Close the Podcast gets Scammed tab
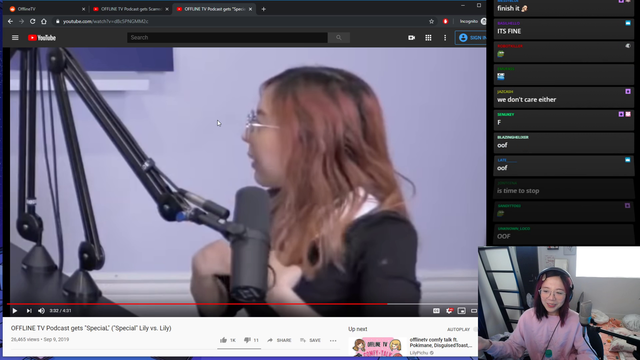The height and width of the screenshot is (360, 640). pos(167,9)
